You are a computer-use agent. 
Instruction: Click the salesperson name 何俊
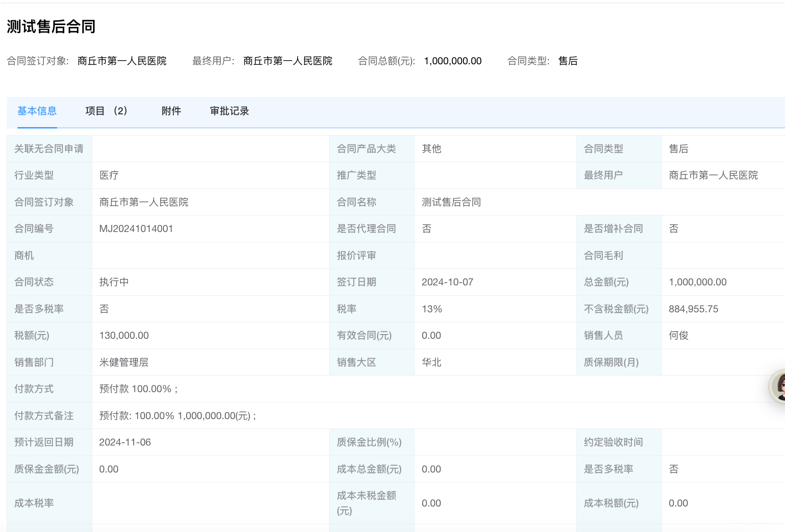(x=678, y=335)
